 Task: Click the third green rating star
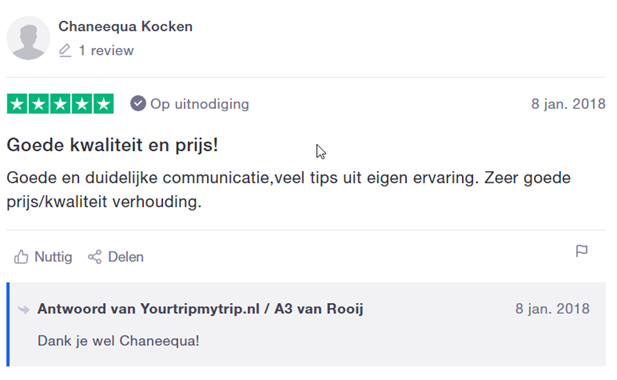tap(60, 104)
